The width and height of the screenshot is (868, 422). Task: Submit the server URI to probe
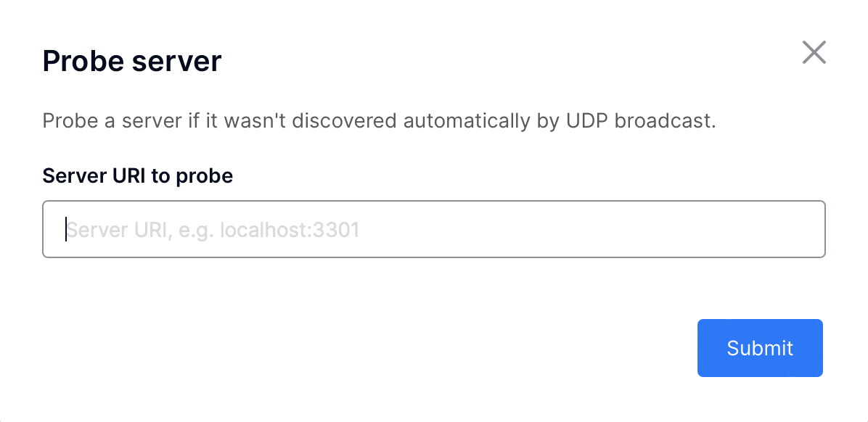pos(759,348)
